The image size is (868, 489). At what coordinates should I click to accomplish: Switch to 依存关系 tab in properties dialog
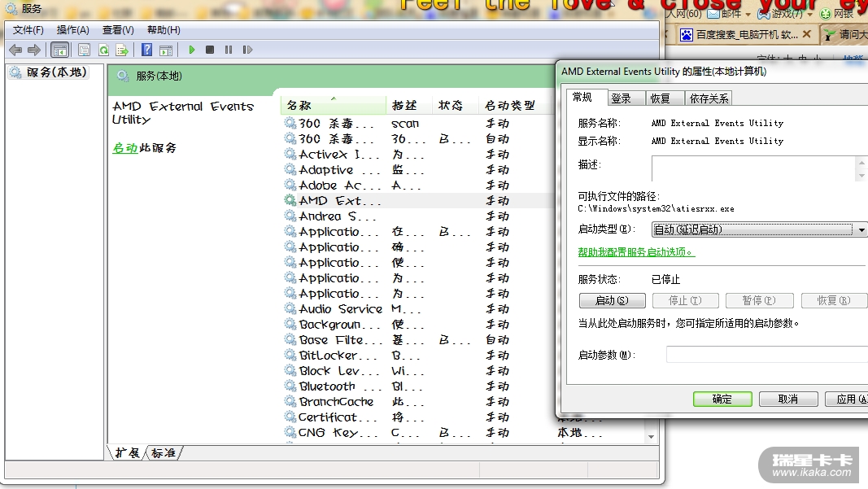[709, 98]
